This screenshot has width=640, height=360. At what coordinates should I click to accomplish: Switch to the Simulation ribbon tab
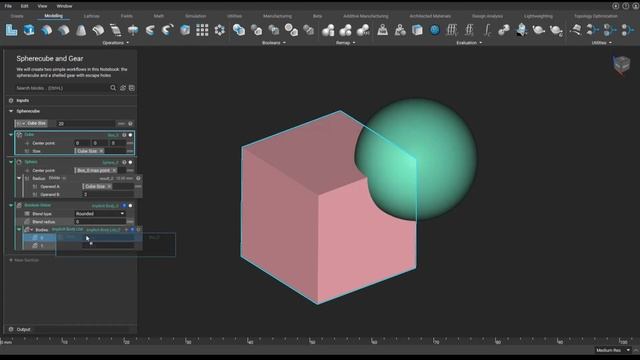coord(196,16)
